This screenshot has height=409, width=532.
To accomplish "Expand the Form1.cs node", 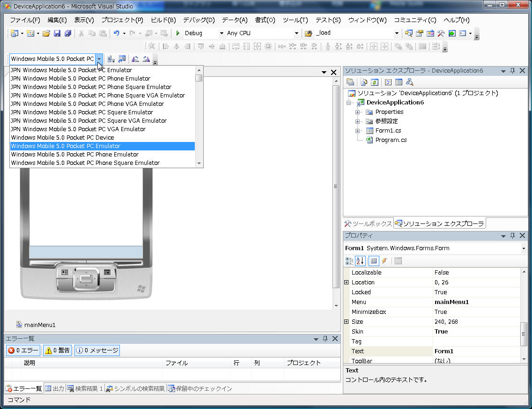I will tap(357, 131).
